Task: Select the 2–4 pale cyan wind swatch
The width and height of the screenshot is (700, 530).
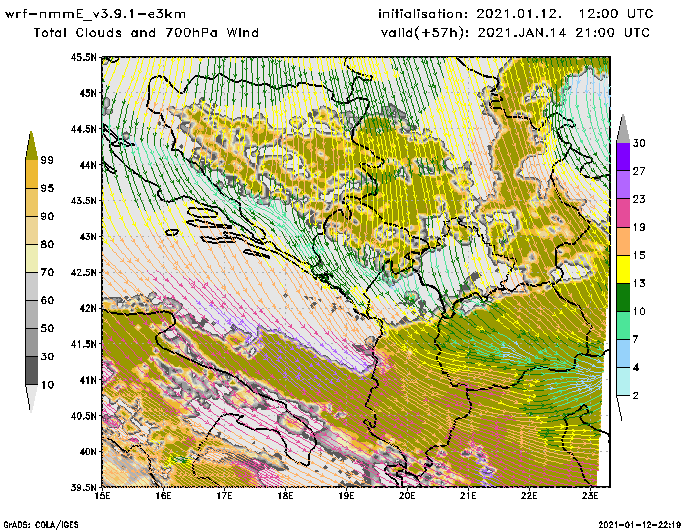Action: click(x=623, y=381)
